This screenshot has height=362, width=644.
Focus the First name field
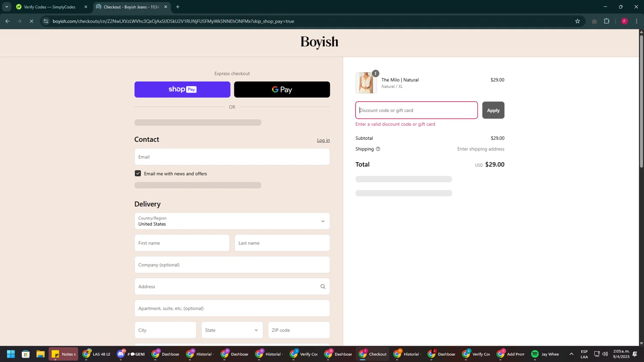coord(182,243)
